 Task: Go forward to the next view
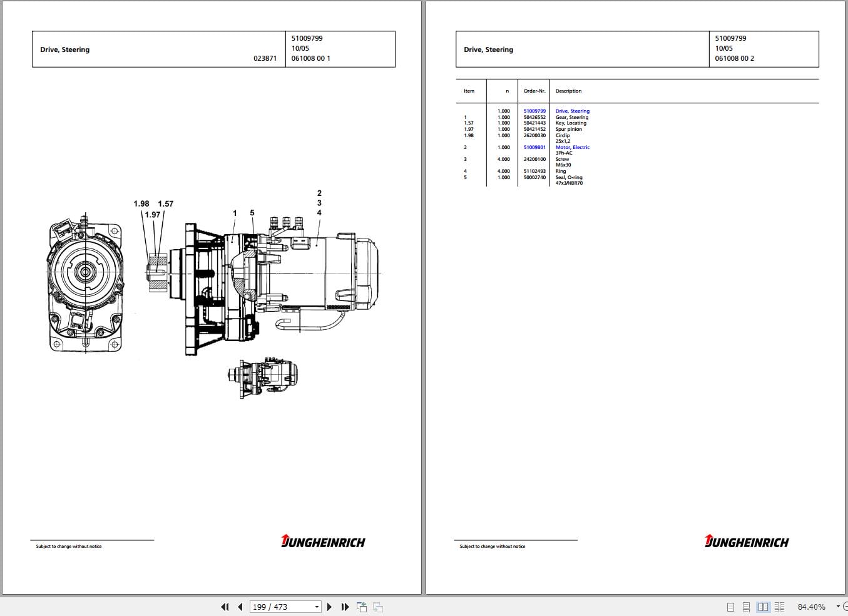tap(377, 607)
